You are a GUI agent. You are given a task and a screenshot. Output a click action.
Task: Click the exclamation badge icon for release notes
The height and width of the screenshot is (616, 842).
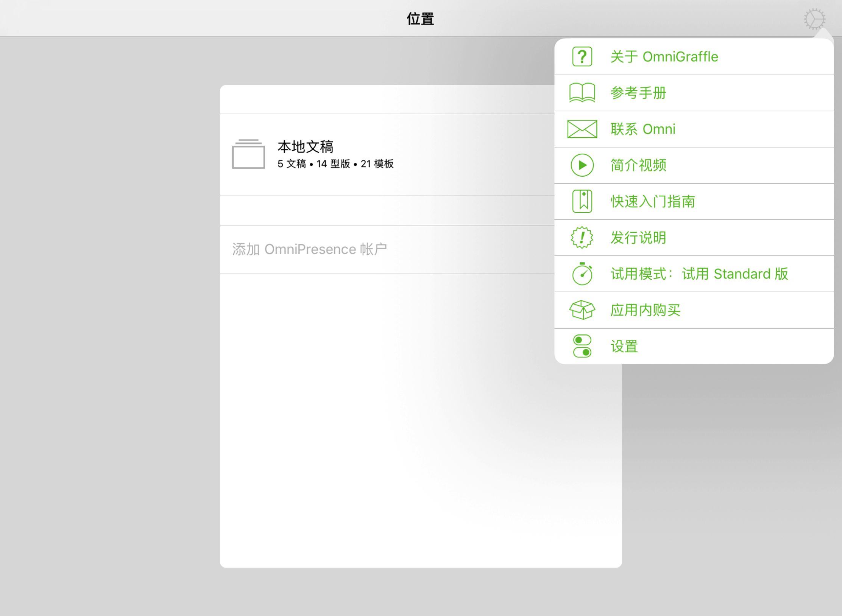pos(582,238)
